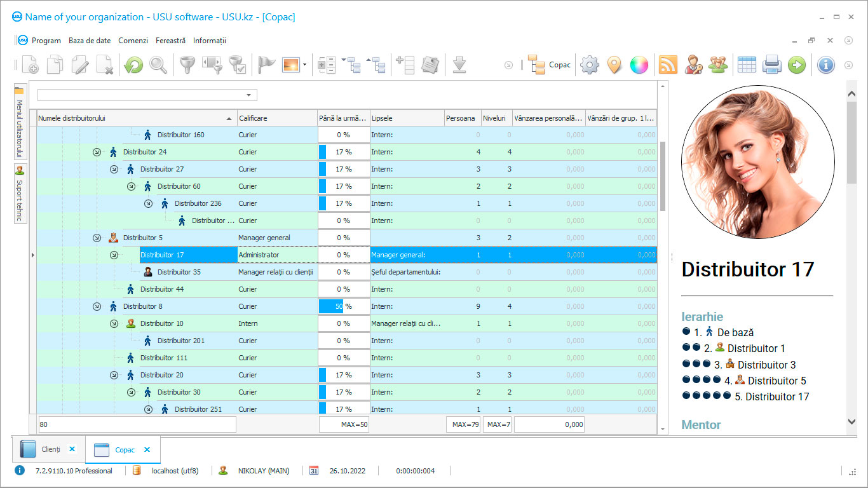Click the green refresh arrow icon
Viewport: 868px width, 488px height.
point(133,65)
